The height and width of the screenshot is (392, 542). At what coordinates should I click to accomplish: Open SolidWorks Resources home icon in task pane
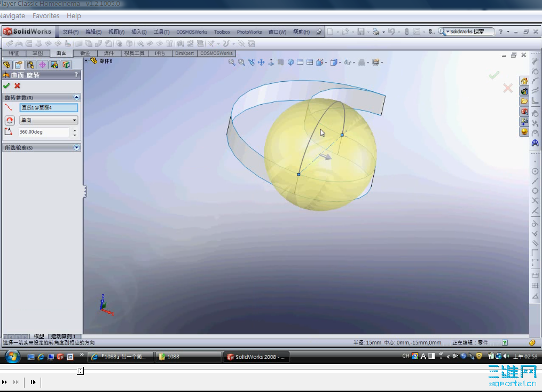pos(524,81)
